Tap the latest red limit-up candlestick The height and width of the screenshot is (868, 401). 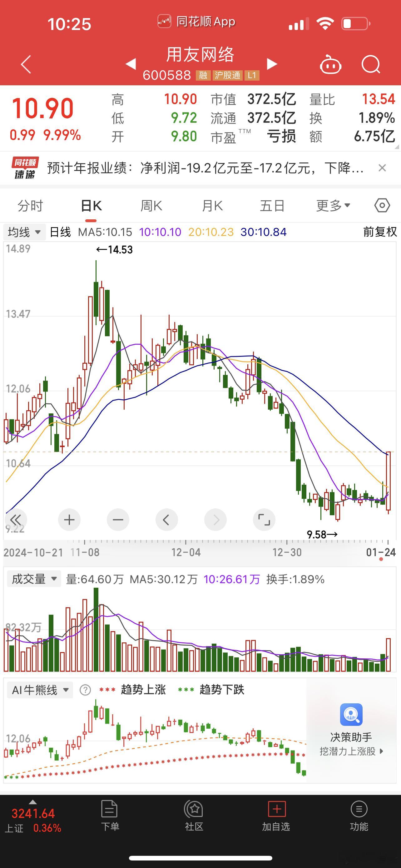coord(388,482)
